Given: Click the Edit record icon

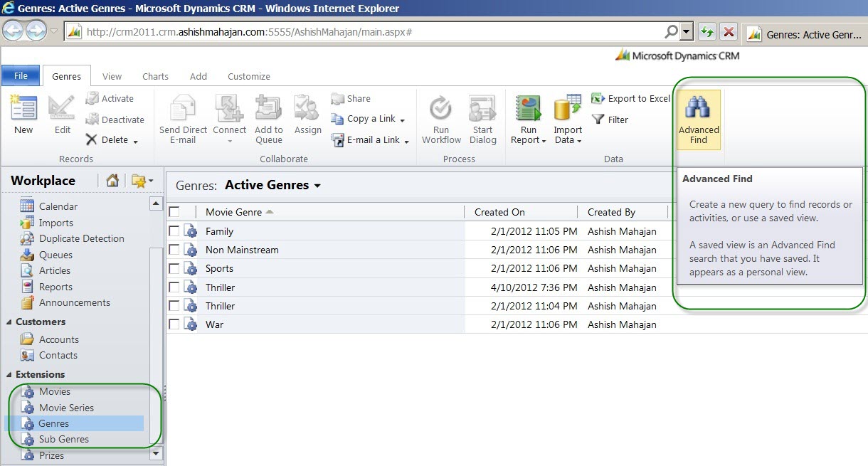Looking at the screenshot, I should pyautogui.click(x=62, y=108).
